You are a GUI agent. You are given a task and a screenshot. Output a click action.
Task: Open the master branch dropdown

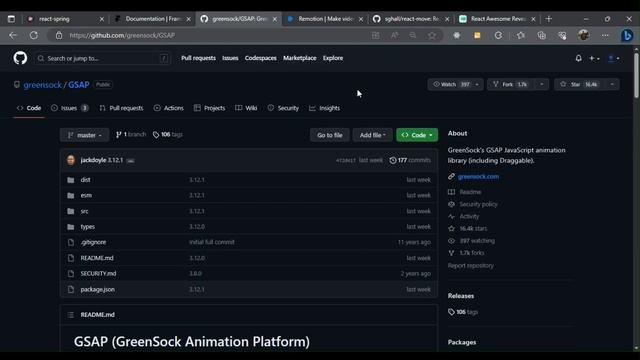84,135
